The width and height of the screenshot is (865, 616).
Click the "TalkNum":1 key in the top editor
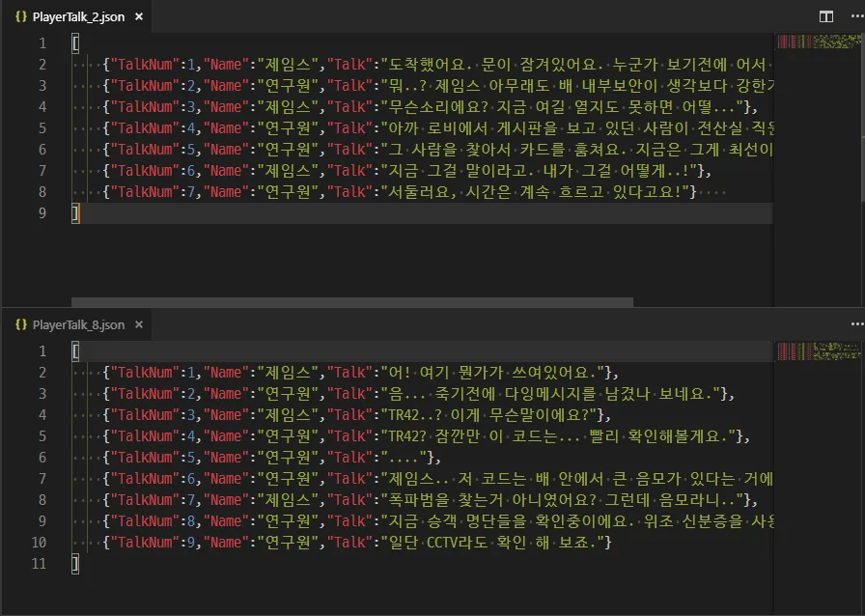(153, 65)
